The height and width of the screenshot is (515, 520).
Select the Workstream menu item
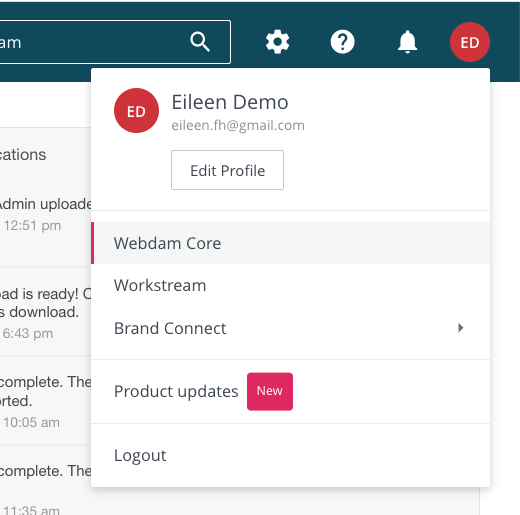click(290, 285)
